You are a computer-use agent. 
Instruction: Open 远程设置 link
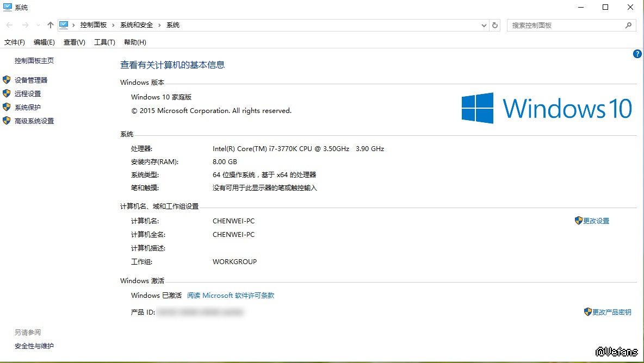tap(28, 93)
